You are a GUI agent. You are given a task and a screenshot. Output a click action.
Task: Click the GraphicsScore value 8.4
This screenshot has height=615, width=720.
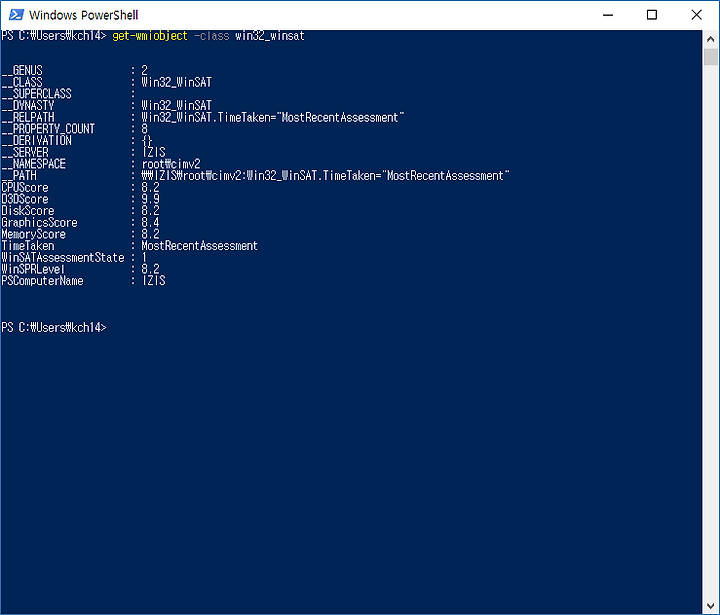(x=151, y=222)
